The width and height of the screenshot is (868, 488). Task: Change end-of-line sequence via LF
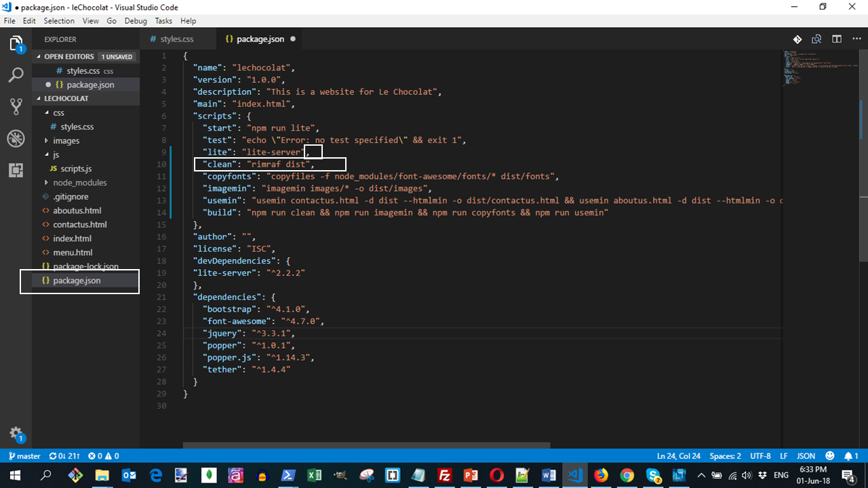coord(784,456)
